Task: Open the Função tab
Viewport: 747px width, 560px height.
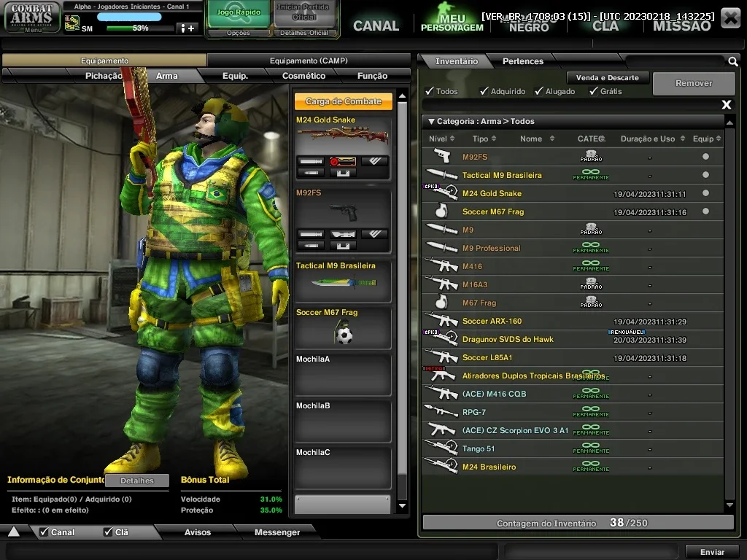Action: point(372,76)
